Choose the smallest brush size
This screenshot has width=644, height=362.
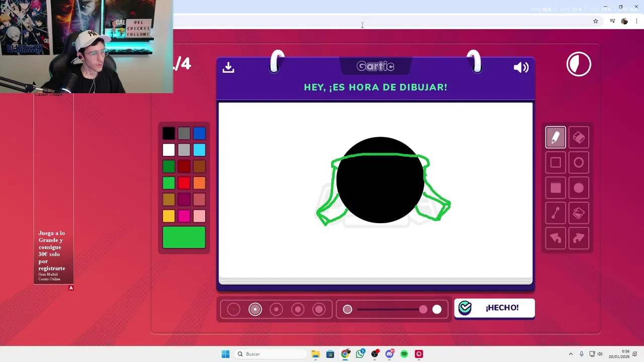[233, 309]
